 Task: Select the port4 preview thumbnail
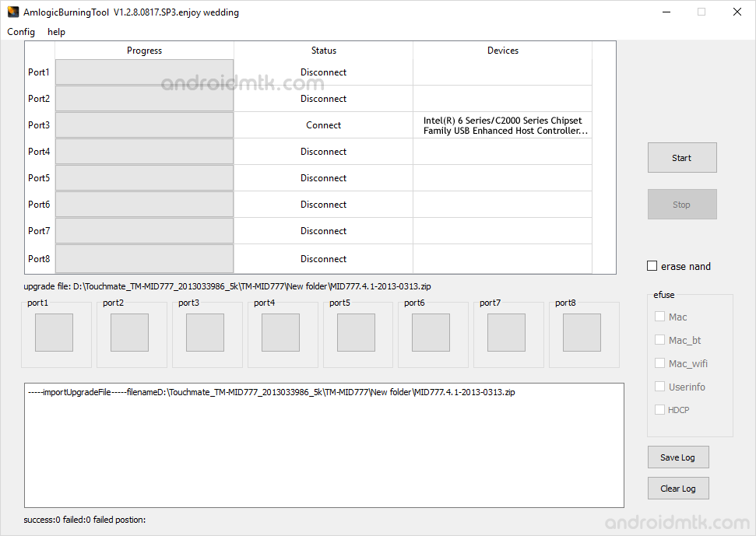(x=280, y=332)
